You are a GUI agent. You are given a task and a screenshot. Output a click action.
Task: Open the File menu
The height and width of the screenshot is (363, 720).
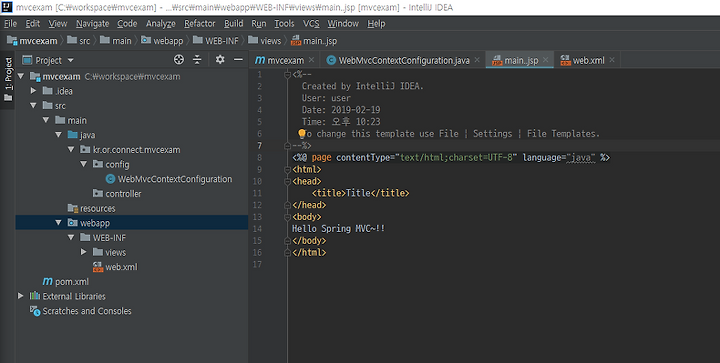click(x=10, y=24)
